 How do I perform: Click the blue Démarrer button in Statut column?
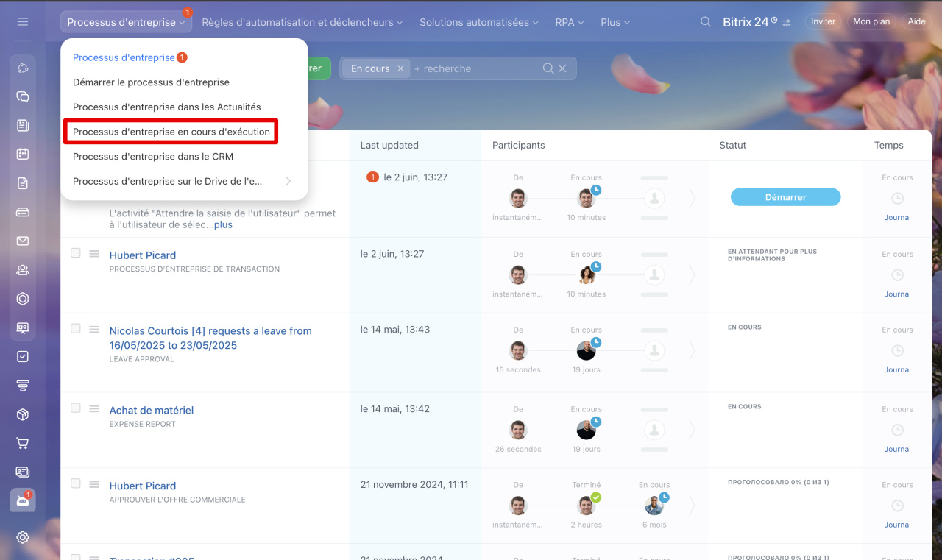click(x=785, y=197)
